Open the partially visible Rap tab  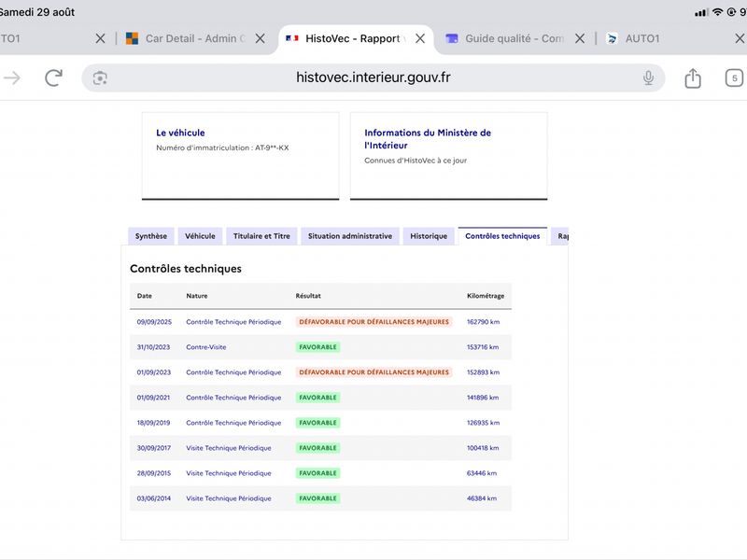click(x=560, y=236)
